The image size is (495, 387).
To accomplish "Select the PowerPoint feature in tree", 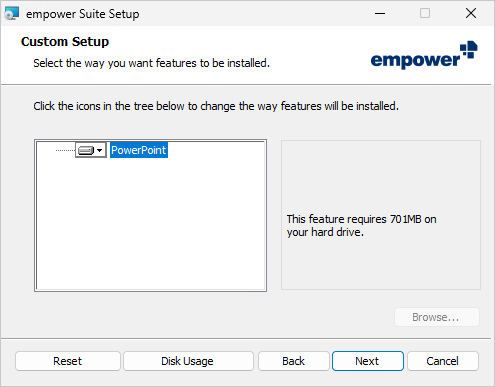I will tap(139, 150).
